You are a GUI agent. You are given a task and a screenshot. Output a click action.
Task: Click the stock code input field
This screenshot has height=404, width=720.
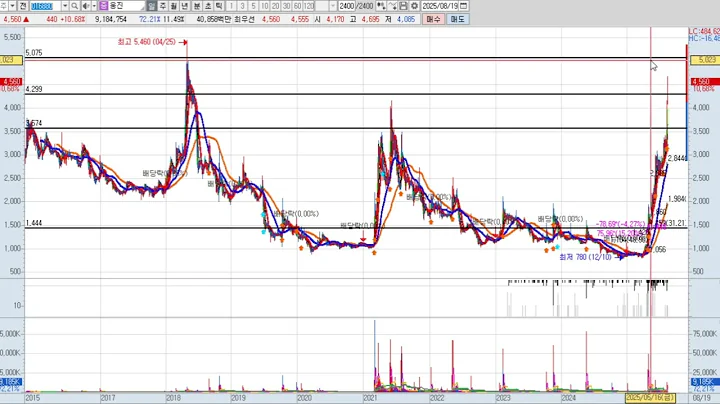[x=45, y=6]
